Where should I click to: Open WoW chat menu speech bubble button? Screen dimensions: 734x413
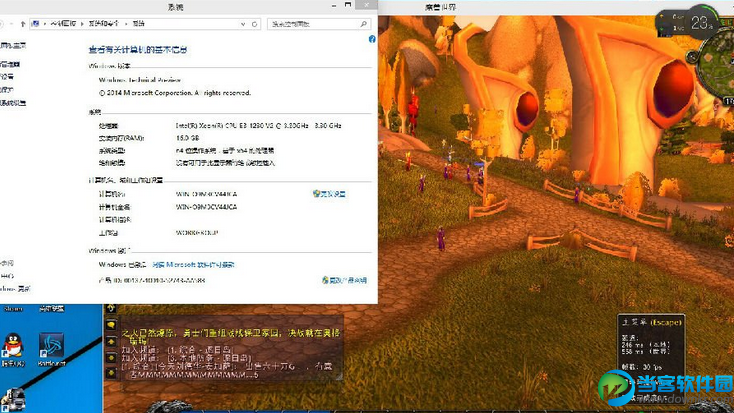pyautogui.click(x=111, y=324)
